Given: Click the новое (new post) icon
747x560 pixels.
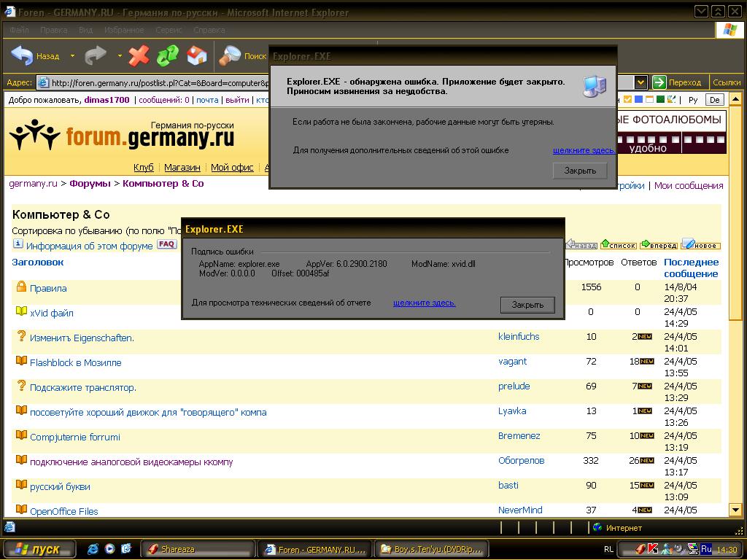Looking at the screenshot, I should click(x=701, y=244).
